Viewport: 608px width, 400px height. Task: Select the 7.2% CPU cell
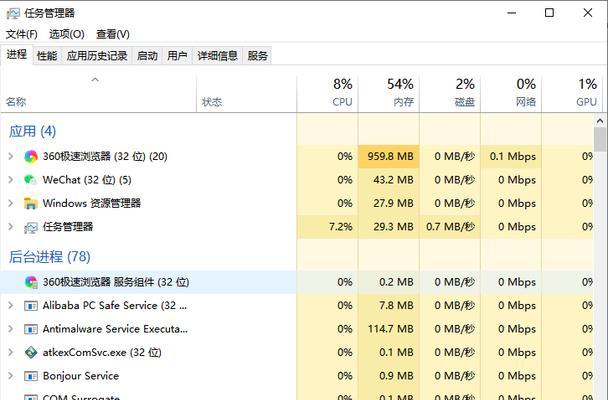click(x=327, y=227)
